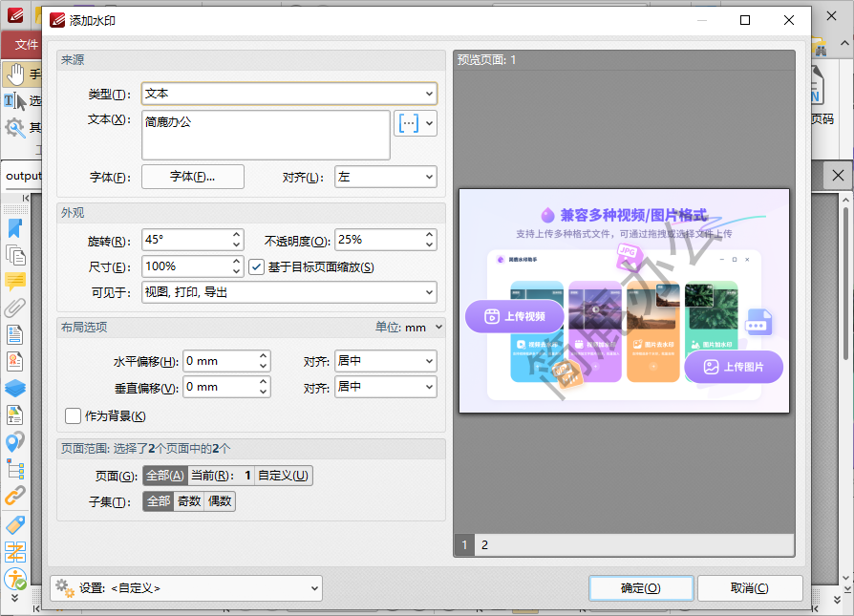Increase rotation using the spinner up arrow
Viewport: 854px width, 616px height.
coord(237,235)
